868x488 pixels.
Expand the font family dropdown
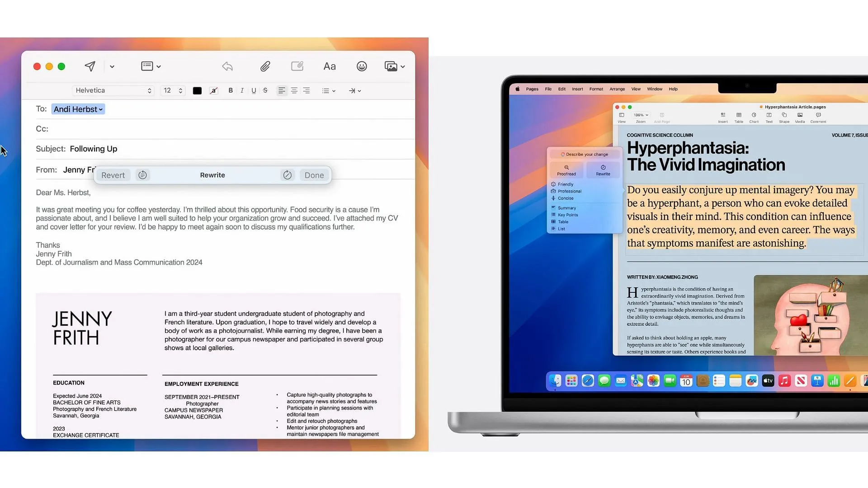click(149, 90)
